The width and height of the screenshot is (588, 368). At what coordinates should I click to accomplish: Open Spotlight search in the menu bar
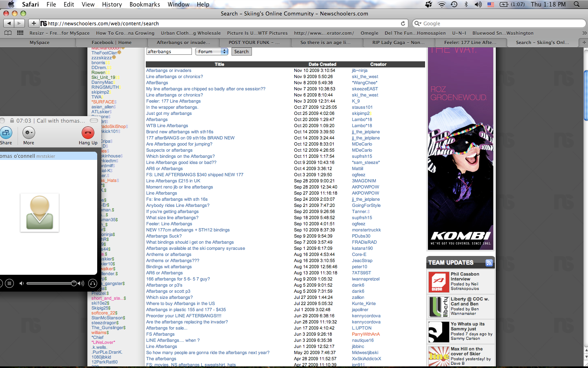tap(577, 4)
